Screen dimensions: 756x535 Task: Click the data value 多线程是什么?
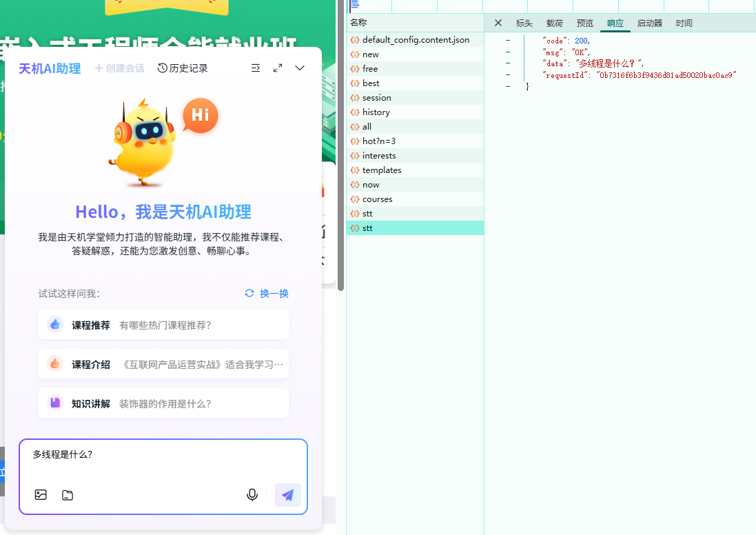pyautogui.click(x=609, y=63)
